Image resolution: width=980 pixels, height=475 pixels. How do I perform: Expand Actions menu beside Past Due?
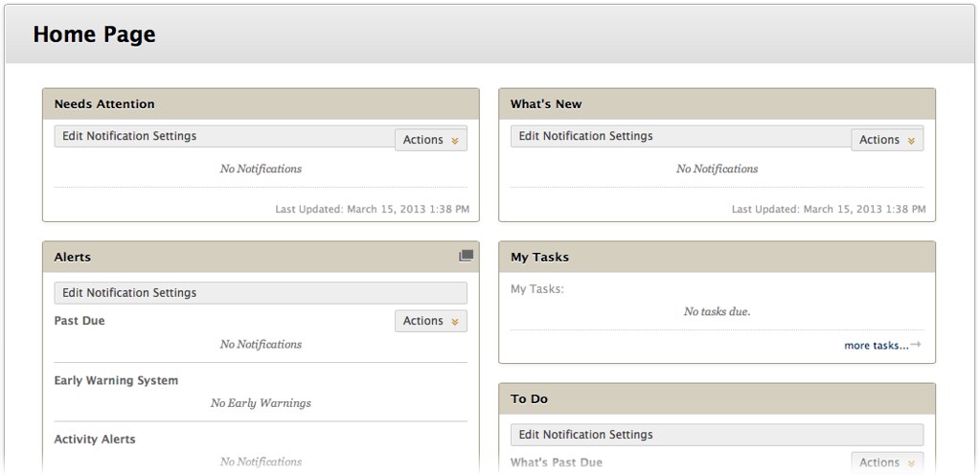tap(431, 321)
